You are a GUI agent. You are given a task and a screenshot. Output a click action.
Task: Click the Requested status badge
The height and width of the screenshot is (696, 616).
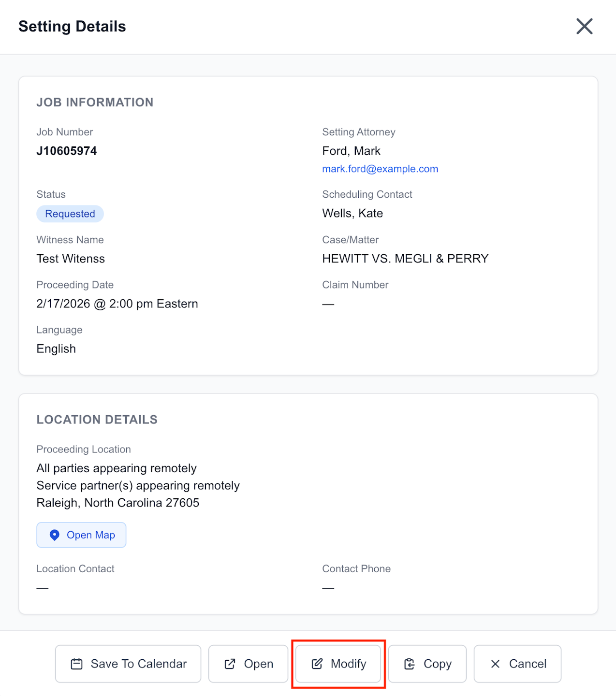70,214
